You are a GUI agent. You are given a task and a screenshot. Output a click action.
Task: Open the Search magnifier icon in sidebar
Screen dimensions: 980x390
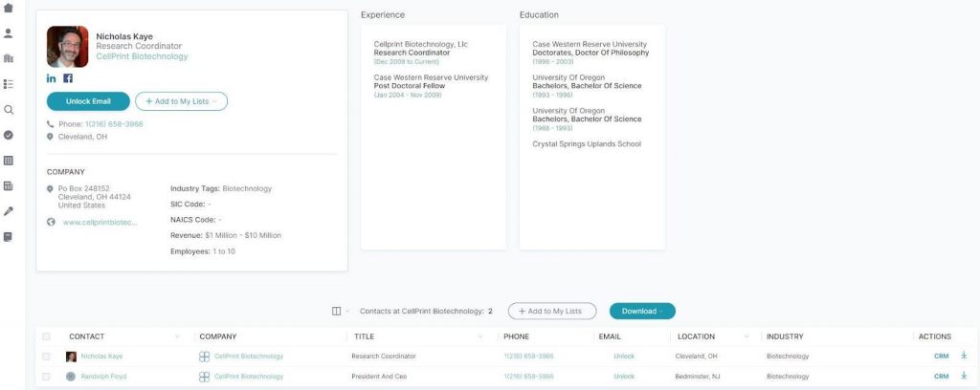tap(8, 109)
